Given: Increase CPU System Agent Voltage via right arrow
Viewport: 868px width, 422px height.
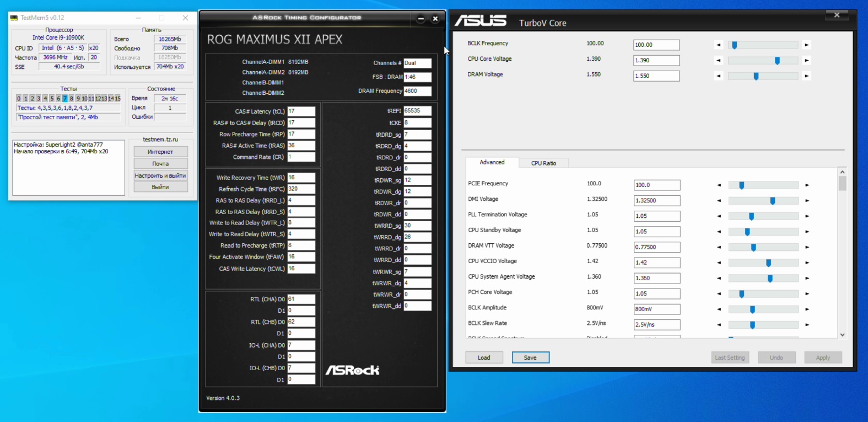Looking at the screenshot, I should tap(807, 278).
